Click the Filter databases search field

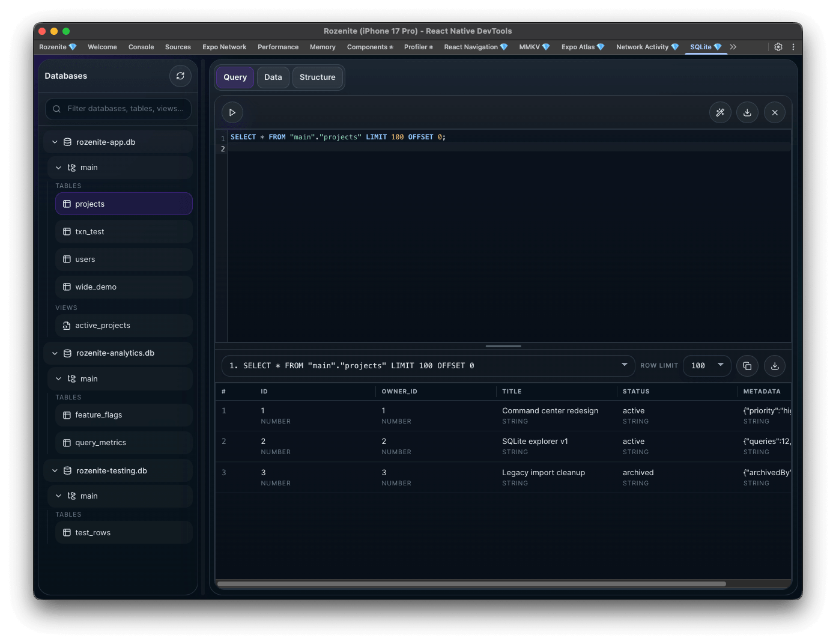pos(126,109)
